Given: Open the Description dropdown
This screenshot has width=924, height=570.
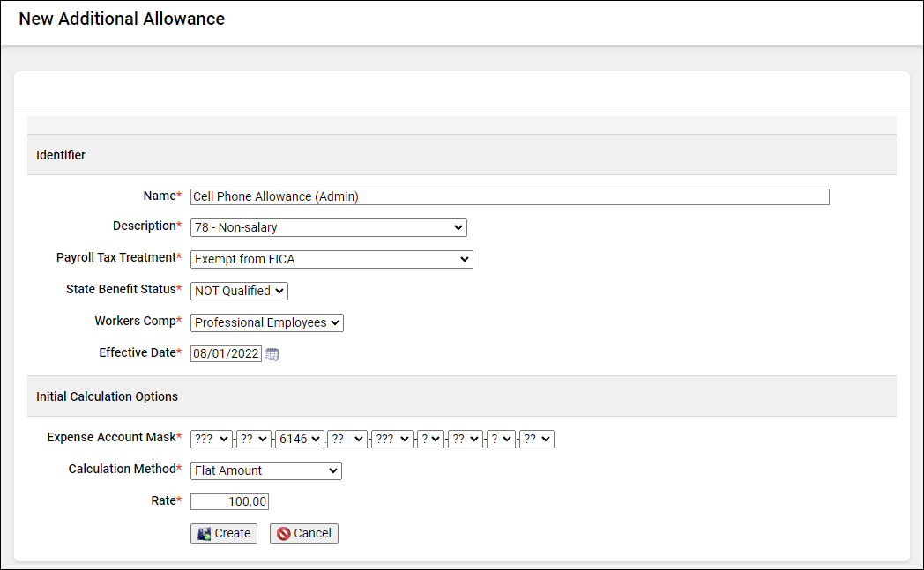Looking at the screenshot, I should tap(328, 227).
